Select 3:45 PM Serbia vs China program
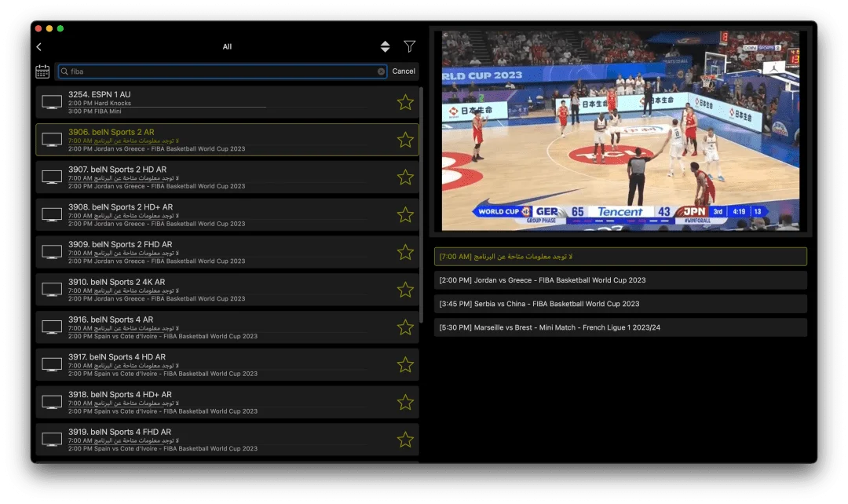 click(x=620, y=304)
